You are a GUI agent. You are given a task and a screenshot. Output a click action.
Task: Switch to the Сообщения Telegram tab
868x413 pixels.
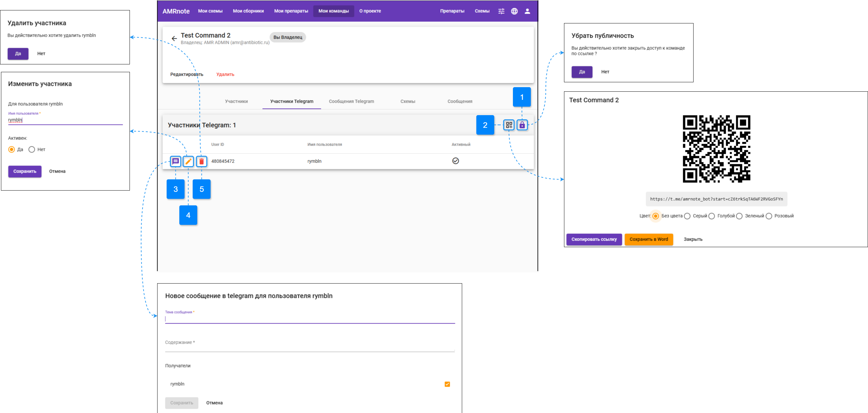(x=351, y=101)
